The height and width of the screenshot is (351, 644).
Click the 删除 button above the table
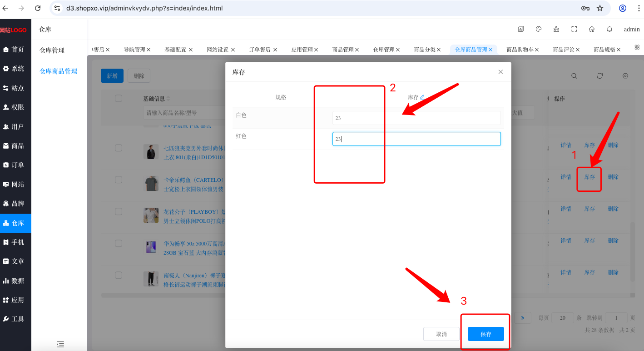coord(139,76)
